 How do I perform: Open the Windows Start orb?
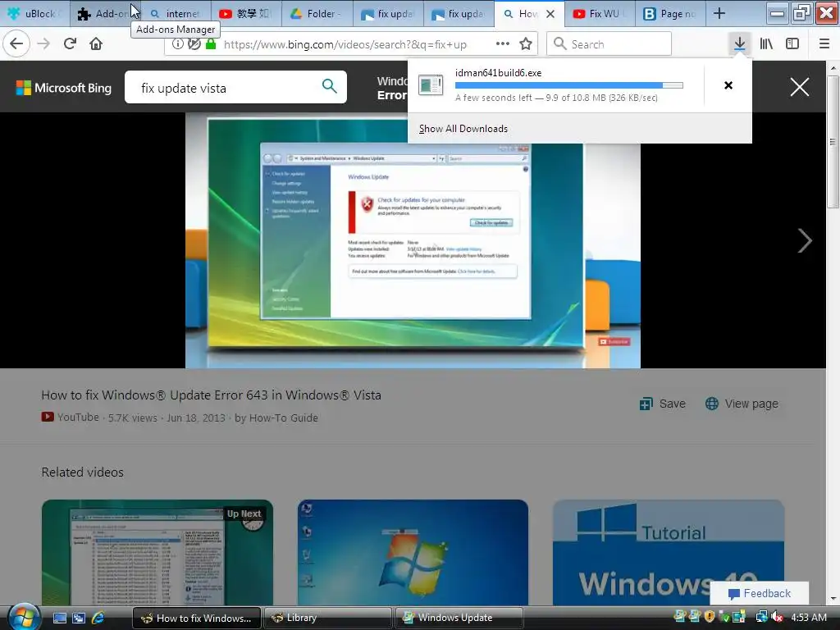[x=23, y=618]
